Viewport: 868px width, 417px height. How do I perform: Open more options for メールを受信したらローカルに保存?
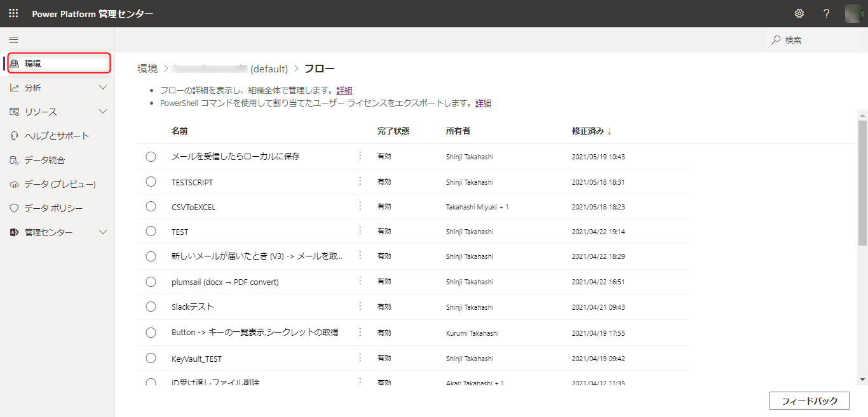click(x=360, y=156)
